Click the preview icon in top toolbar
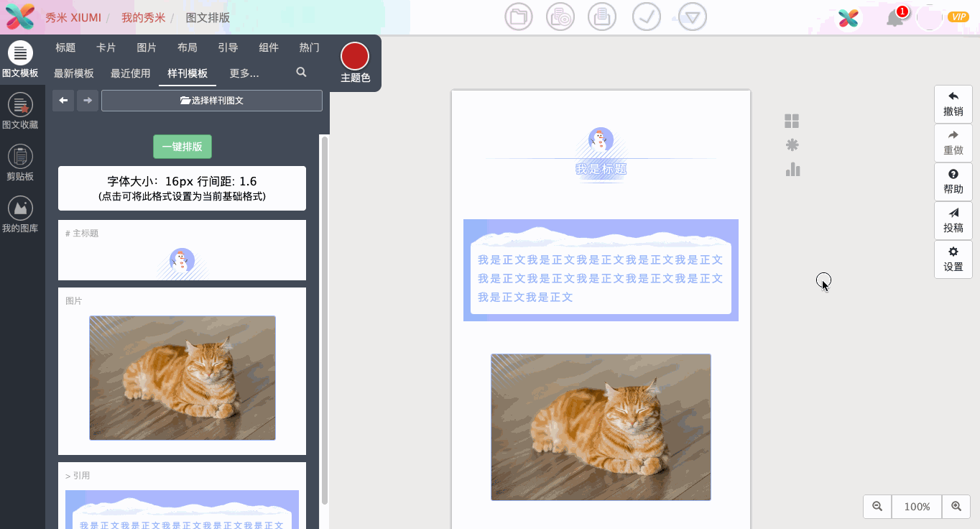The image size is (980, 529). pos(560,17)
